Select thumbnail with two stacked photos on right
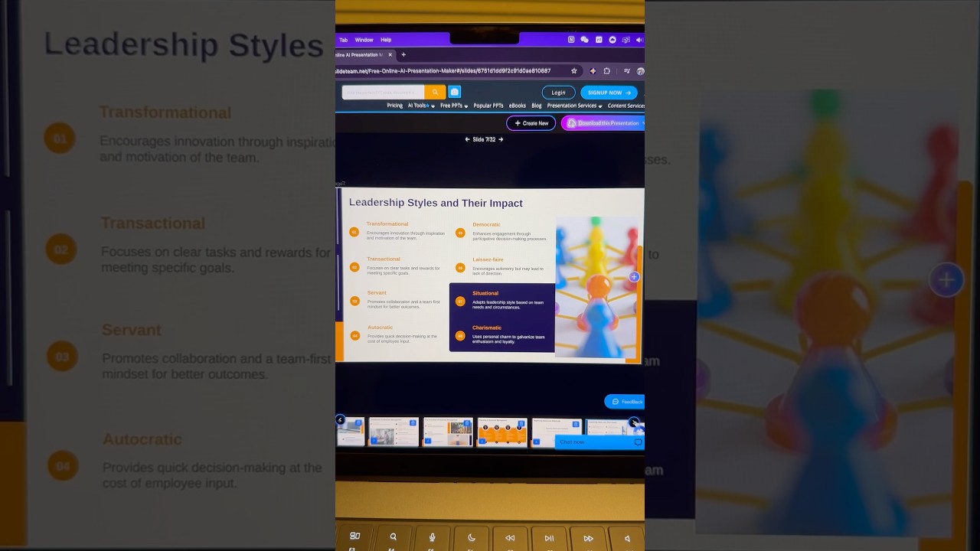 [x=449, y=432]
